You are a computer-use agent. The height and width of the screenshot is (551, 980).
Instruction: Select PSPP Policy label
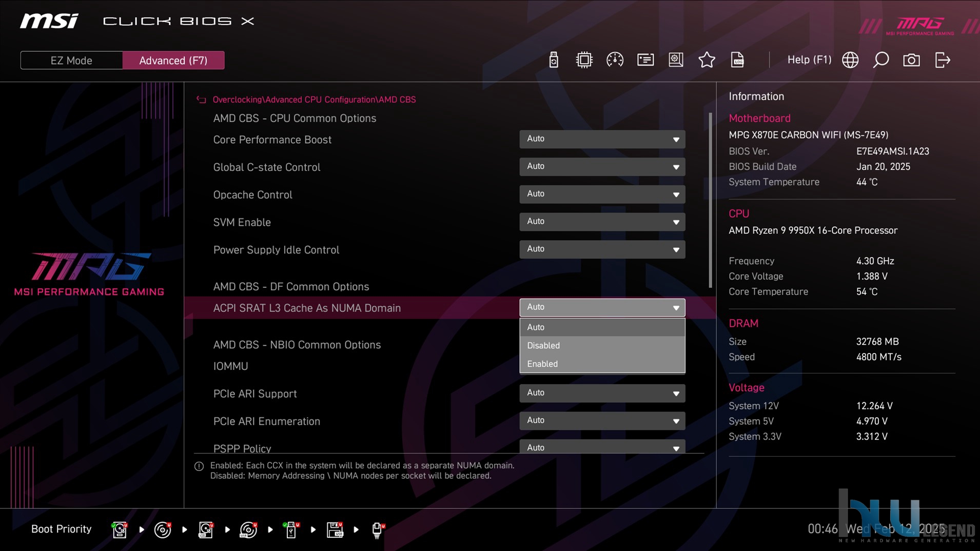tap(242, 448)
